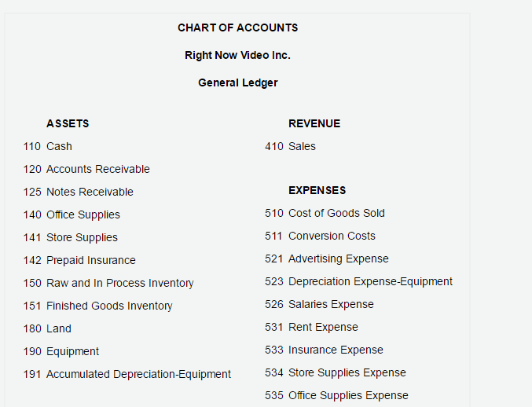Click the 180 Land account
This screenshot has width=532, height=407.
(47, 328)
